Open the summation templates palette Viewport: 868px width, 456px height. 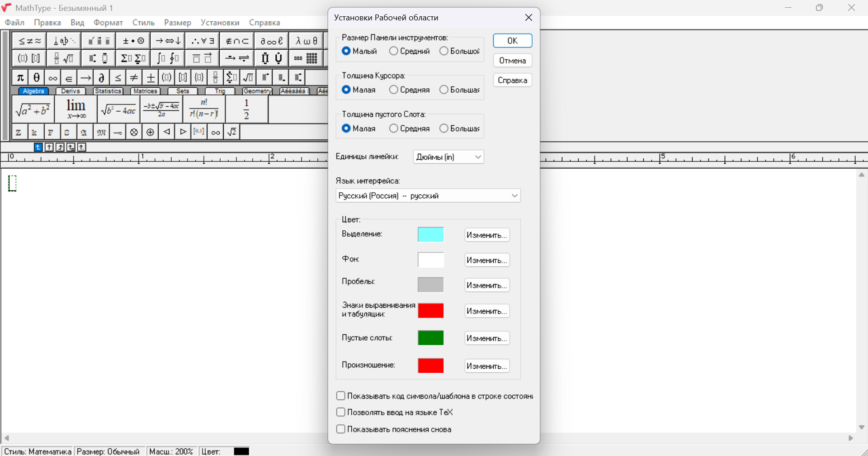click(x=133, y=58)
